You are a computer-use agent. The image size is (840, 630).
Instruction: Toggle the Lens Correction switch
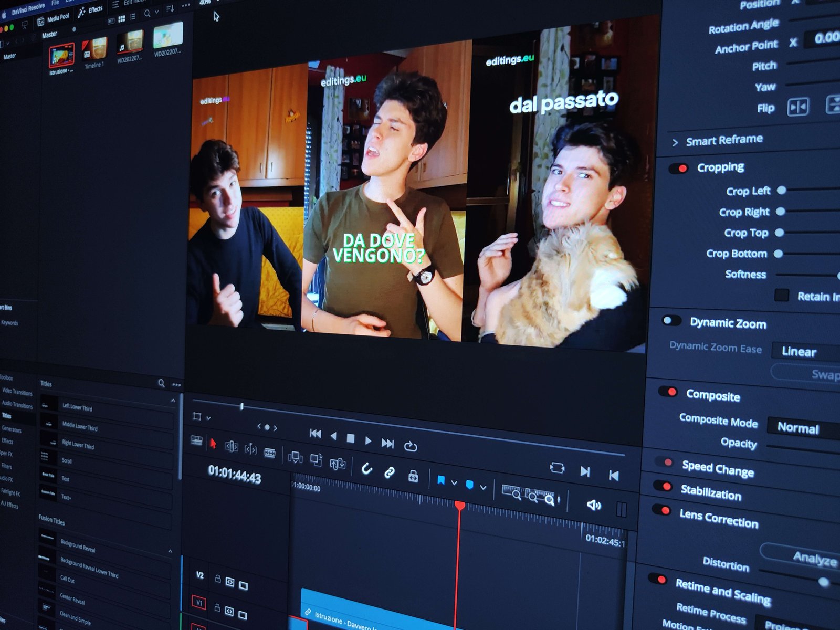click(x=661, y=510)
